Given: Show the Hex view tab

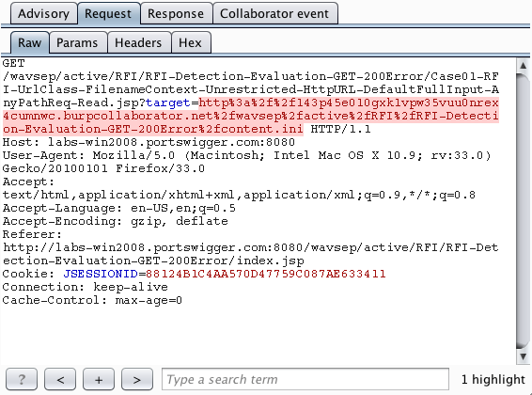Looking at the screenshot, I should 191,42.
